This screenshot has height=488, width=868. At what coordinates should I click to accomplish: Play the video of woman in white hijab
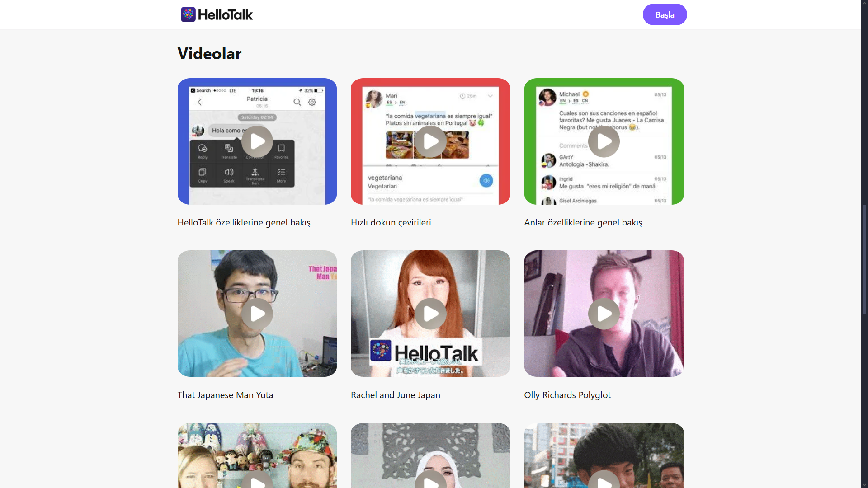click(430, 481)
